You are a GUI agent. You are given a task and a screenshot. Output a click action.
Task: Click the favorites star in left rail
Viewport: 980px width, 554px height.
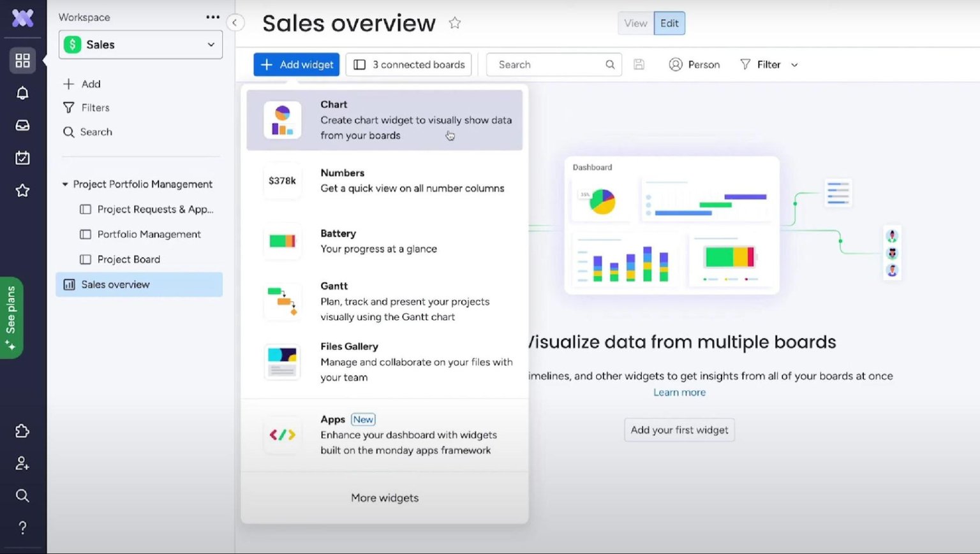click(22, 190)
